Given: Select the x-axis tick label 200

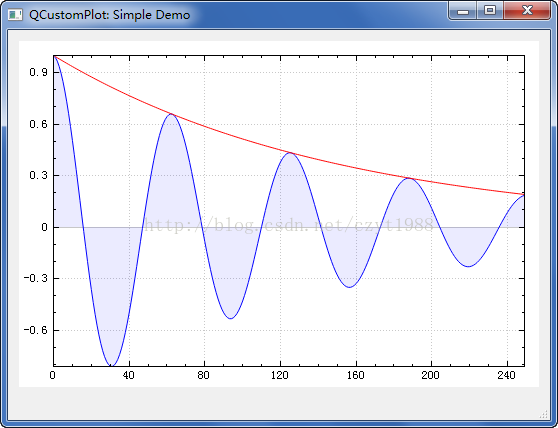Looking at the screenshot, I should 431,375.
